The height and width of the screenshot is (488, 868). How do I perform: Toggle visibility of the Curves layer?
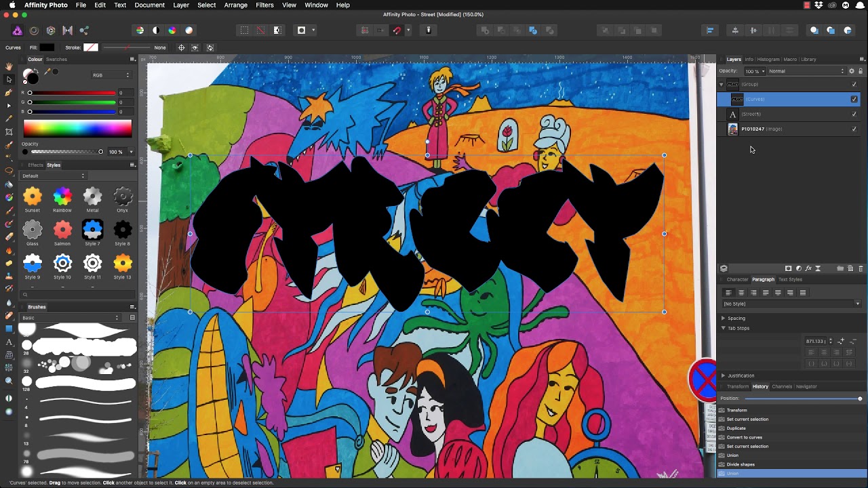[854, 99]
